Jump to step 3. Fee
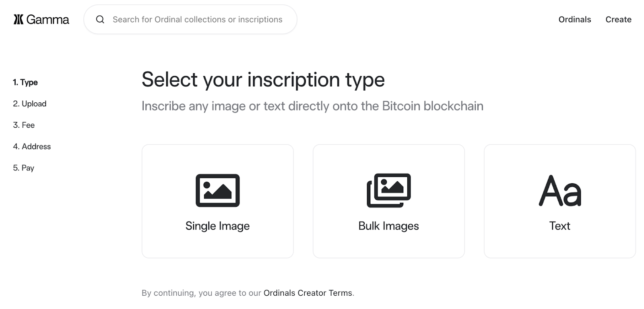644x309 pixels. 24,125
